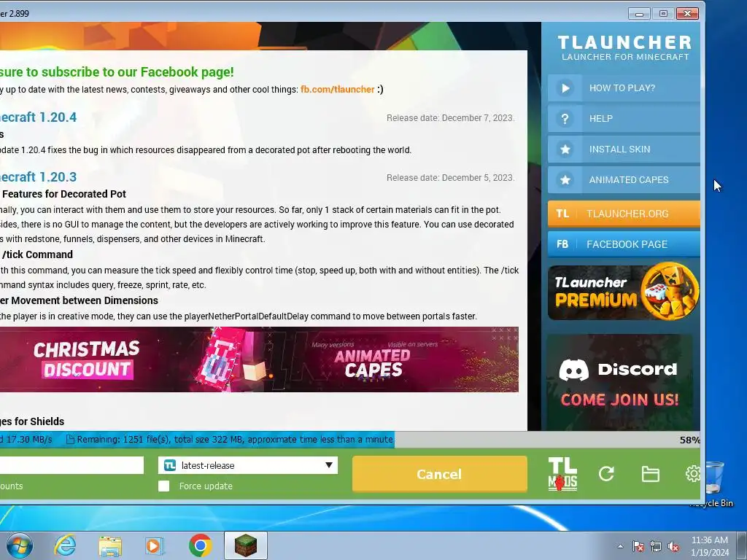
Task: Visit TLAUNCHER.ORG button
Action: click(624, 214)
